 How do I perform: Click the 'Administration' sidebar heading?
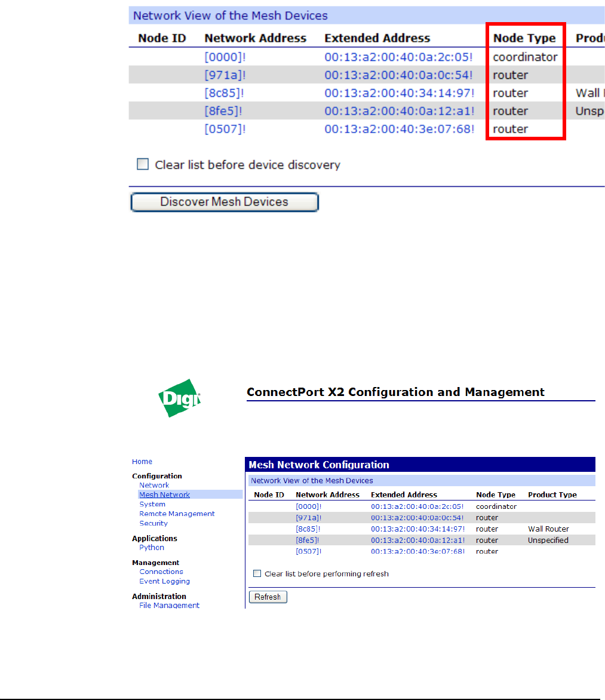pyautogui.click(x=159, y=597)
